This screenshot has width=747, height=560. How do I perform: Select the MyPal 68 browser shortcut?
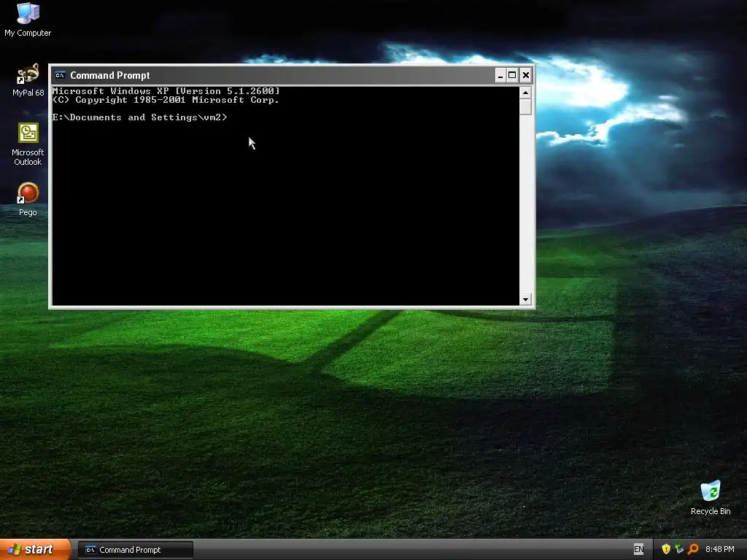(28, 80)
